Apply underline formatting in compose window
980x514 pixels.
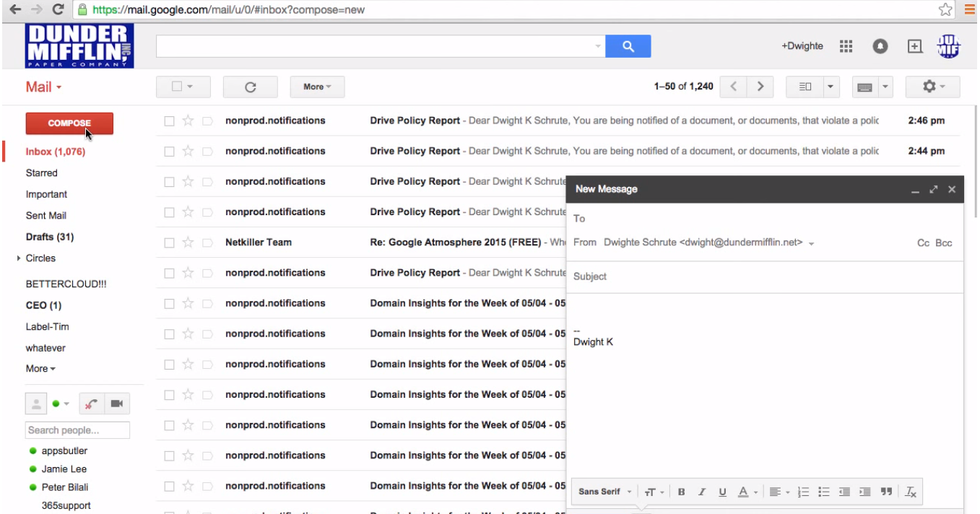[722, 492]
